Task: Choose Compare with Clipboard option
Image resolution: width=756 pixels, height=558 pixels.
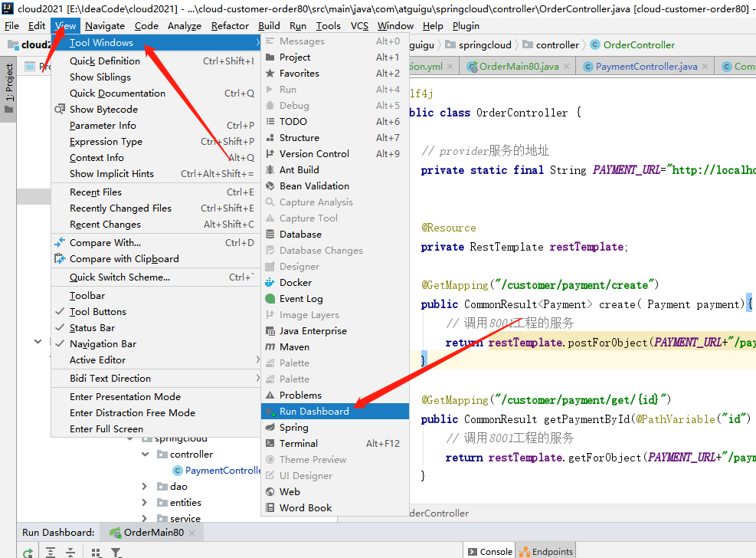Action: point(155,259)
